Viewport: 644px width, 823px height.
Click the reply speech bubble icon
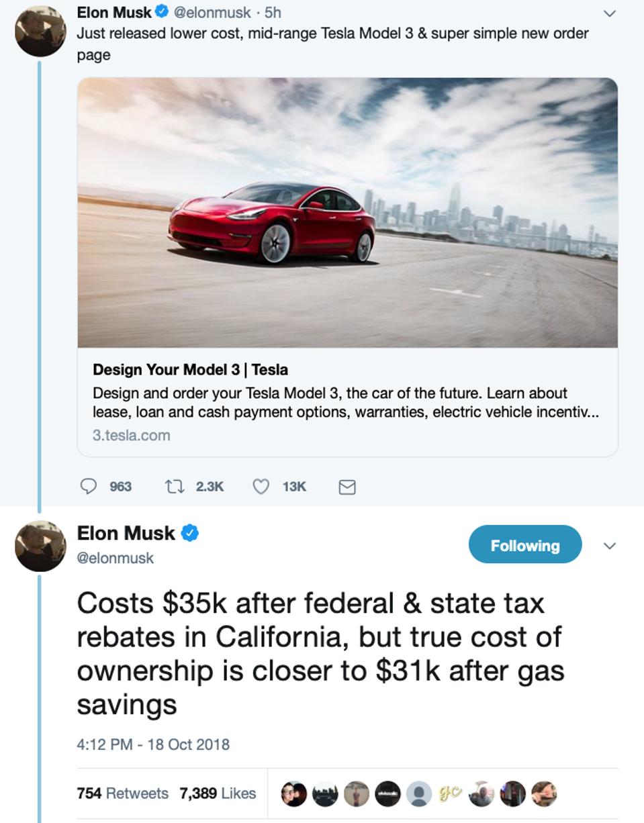pos(89,486)
